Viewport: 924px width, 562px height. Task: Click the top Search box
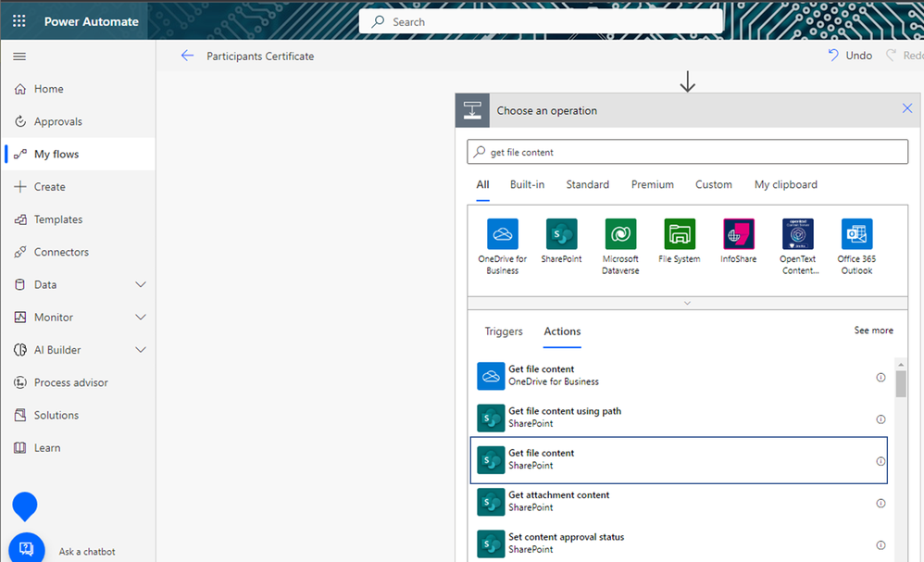[x=541, y=22]
